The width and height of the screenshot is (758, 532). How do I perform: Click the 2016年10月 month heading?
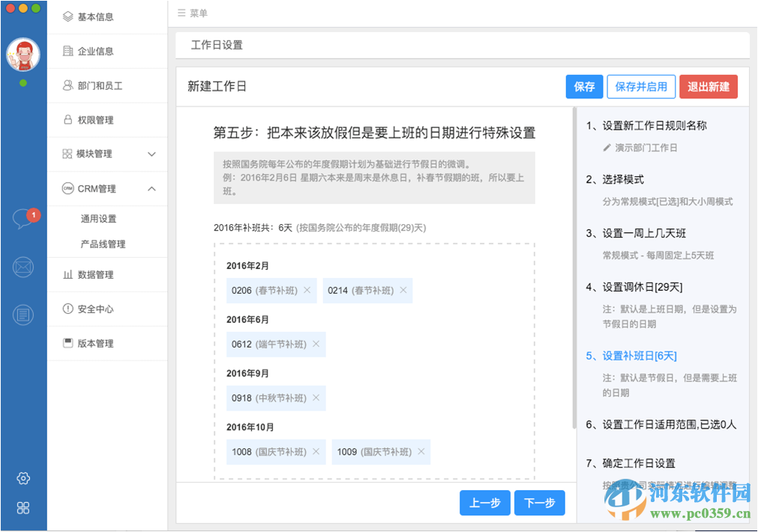(x=250, y=427)
